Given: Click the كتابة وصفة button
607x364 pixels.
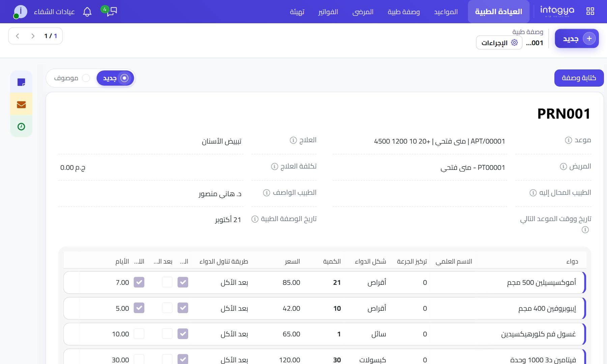Looking at the screenshot, I should click(x=579, y=78).
